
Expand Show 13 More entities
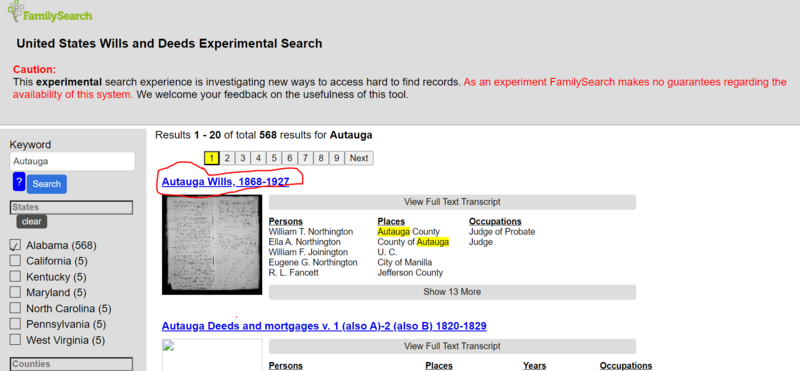452,292
